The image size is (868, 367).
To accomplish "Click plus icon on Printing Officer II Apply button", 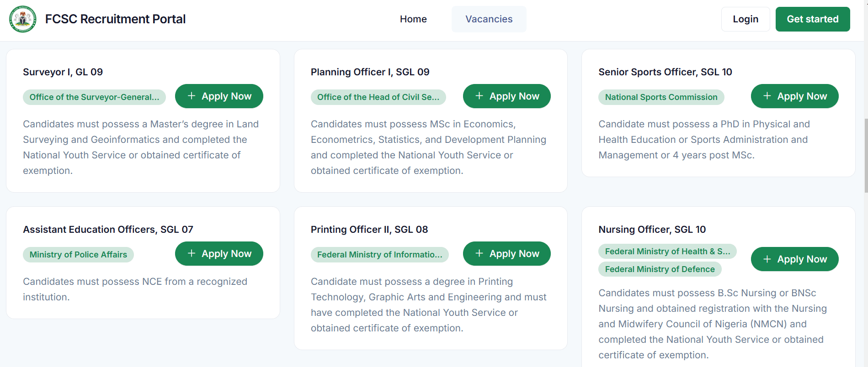I will 479,253.
